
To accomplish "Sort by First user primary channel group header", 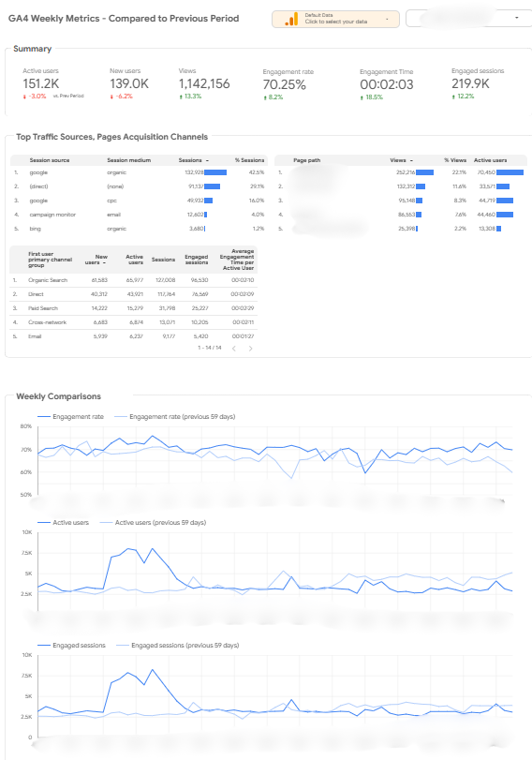I will coord(50,260).
